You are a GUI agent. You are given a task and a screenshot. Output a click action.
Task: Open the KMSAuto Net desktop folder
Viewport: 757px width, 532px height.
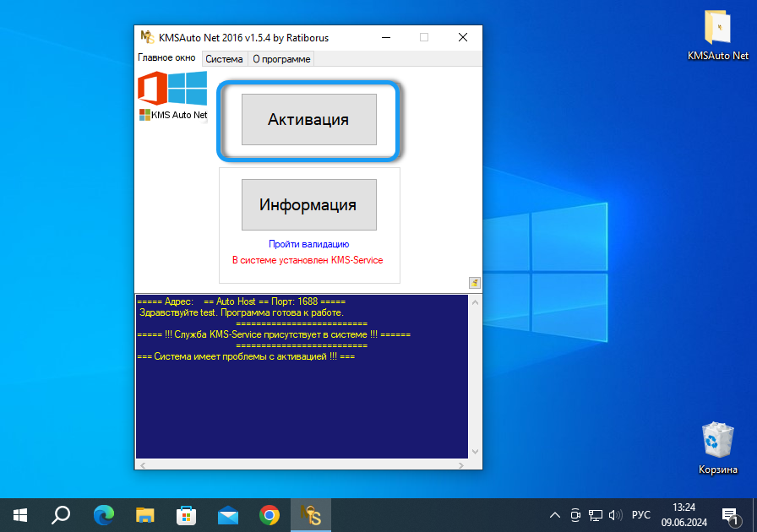tap(718, 35)
